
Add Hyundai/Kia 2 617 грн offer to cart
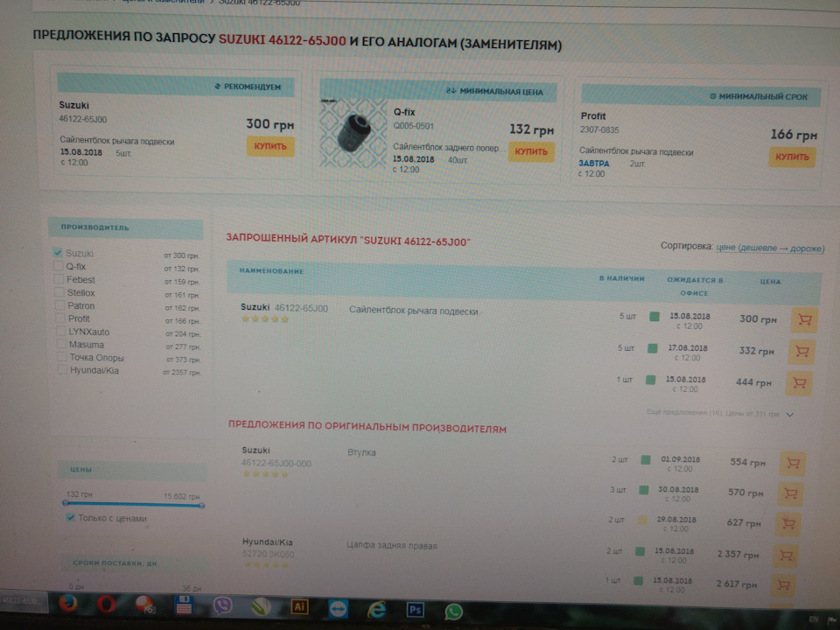tap(783, 585)
